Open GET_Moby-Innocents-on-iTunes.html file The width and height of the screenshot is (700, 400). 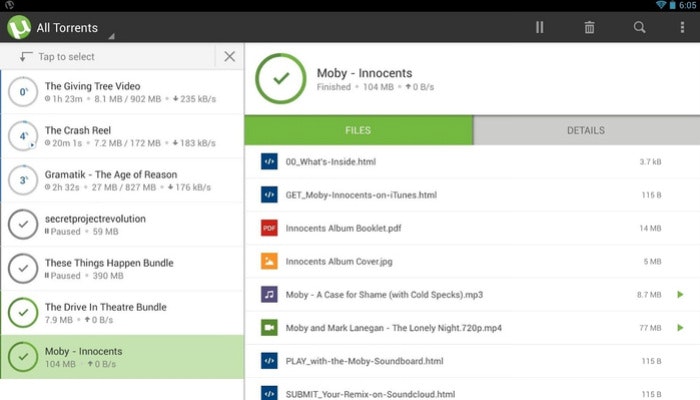pyautogui.click(x=361, y=195)
